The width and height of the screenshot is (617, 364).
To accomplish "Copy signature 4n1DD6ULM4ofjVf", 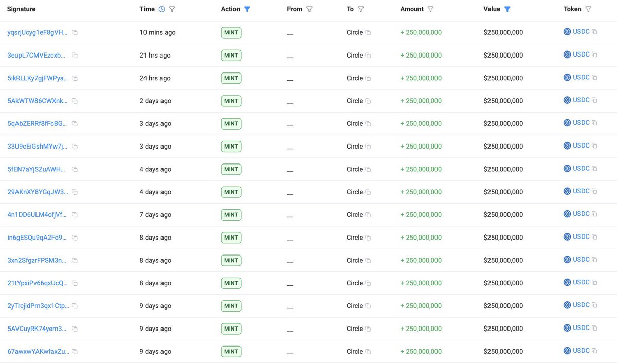I will pos(75,215).
